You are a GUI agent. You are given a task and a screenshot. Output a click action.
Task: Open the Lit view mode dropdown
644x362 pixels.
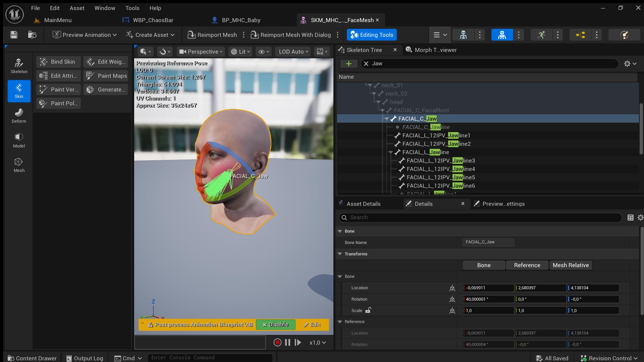[x=240, y=52]
